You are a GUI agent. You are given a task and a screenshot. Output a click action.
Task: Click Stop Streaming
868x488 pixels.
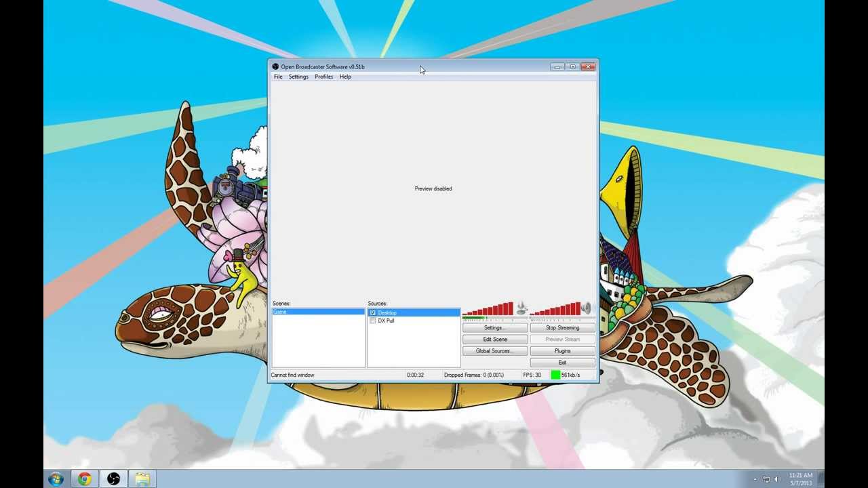(562, 328)
